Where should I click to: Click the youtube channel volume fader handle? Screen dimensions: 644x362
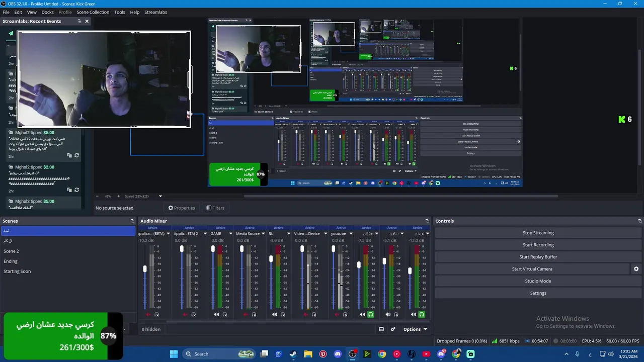coord(333,249)
